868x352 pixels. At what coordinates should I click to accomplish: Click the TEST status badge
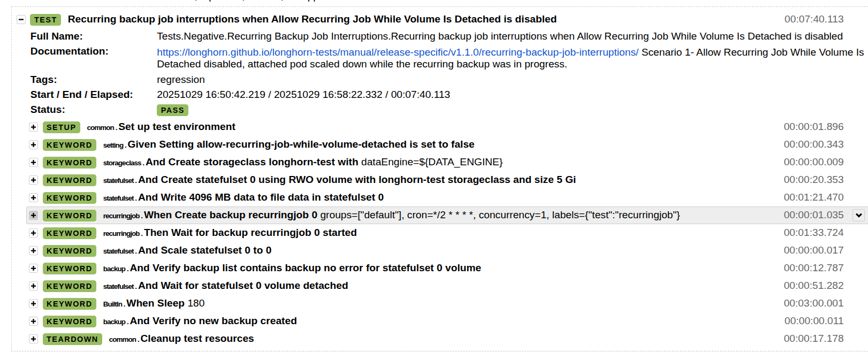point(45,19)
